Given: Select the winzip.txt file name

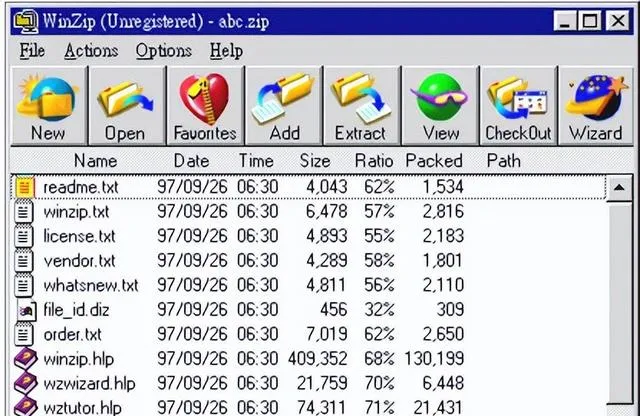Looking at the screenshot, I should [76, 212].
